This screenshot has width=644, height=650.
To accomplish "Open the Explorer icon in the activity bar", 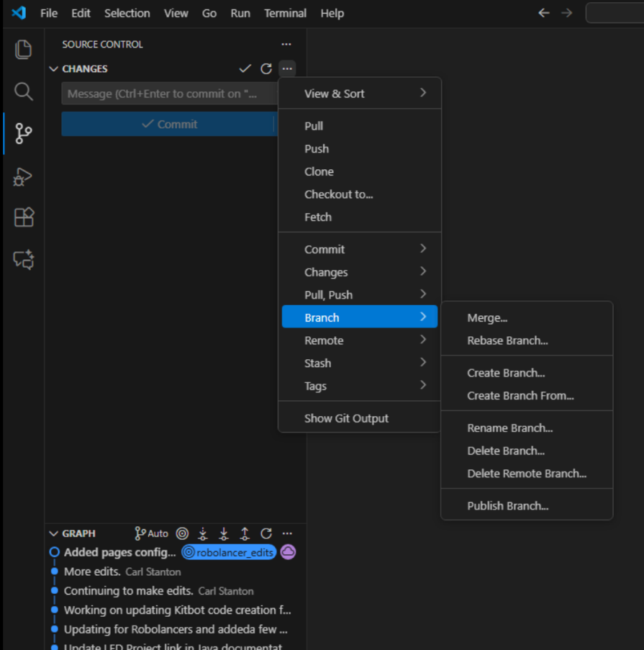I will point(23,49).
